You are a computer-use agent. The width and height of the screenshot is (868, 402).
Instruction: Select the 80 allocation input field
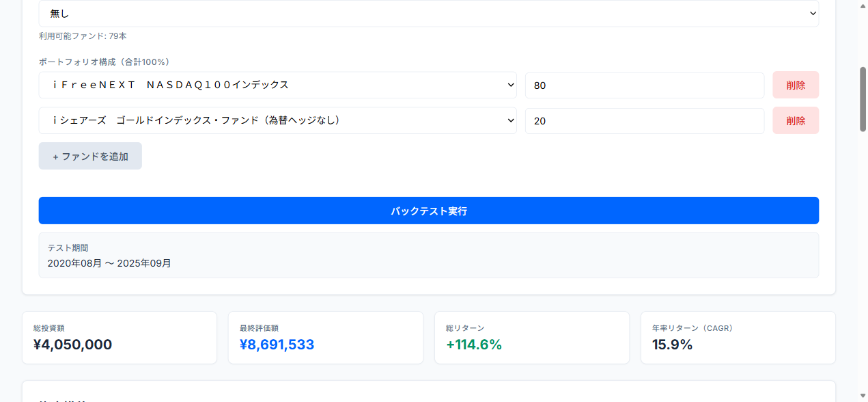[645, 85]
